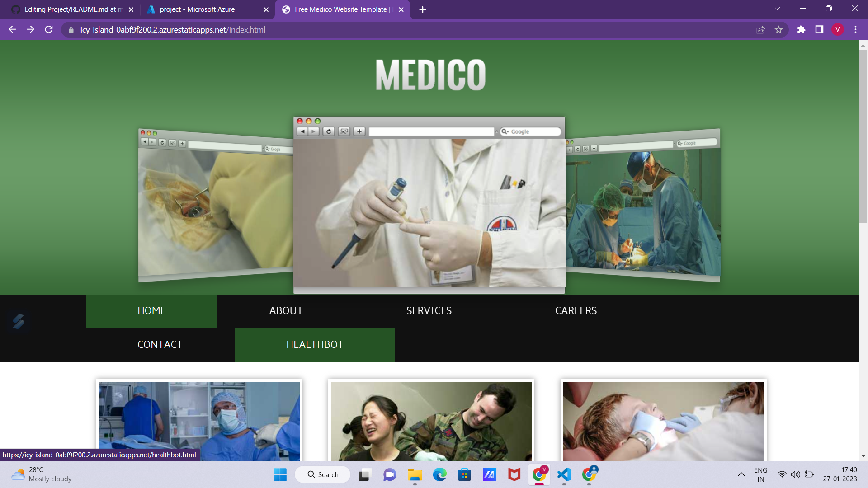Open the Chrome extensions puzzle icon

tap(801, 30)
